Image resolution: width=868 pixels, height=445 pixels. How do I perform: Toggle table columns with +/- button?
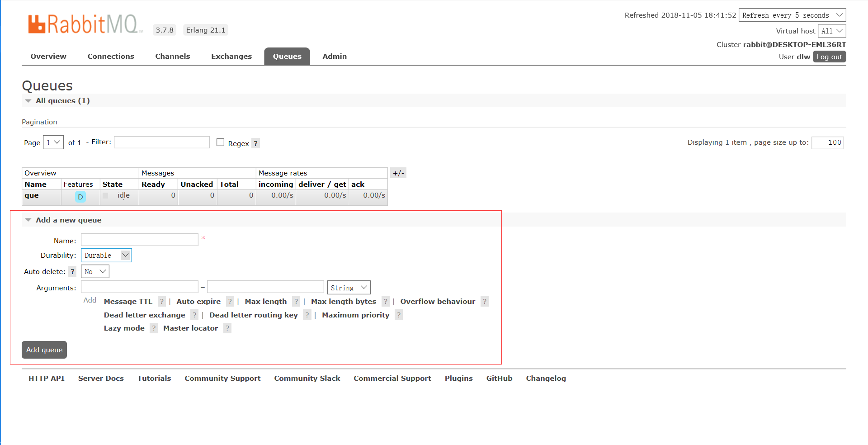[398, 173]
